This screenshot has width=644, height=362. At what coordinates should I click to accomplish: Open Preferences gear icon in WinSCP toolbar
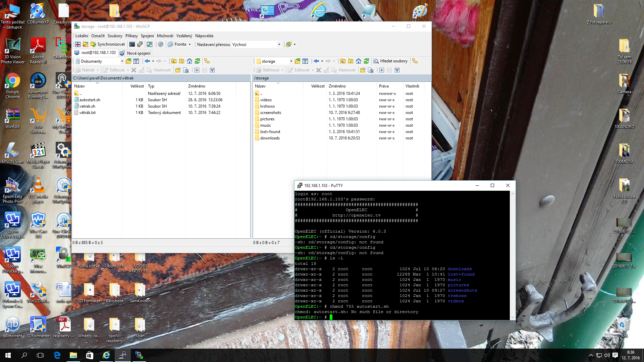point(161,44)
